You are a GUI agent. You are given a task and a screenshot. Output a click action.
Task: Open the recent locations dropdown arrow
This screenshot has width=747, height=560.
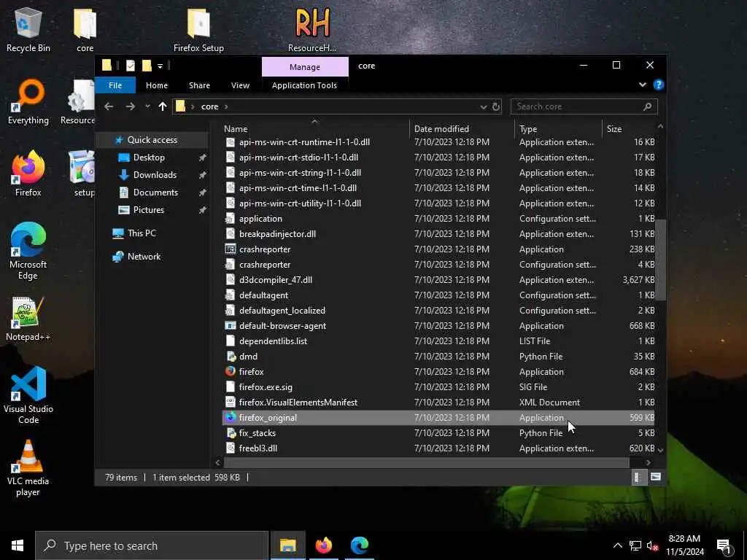pos(147,106)
